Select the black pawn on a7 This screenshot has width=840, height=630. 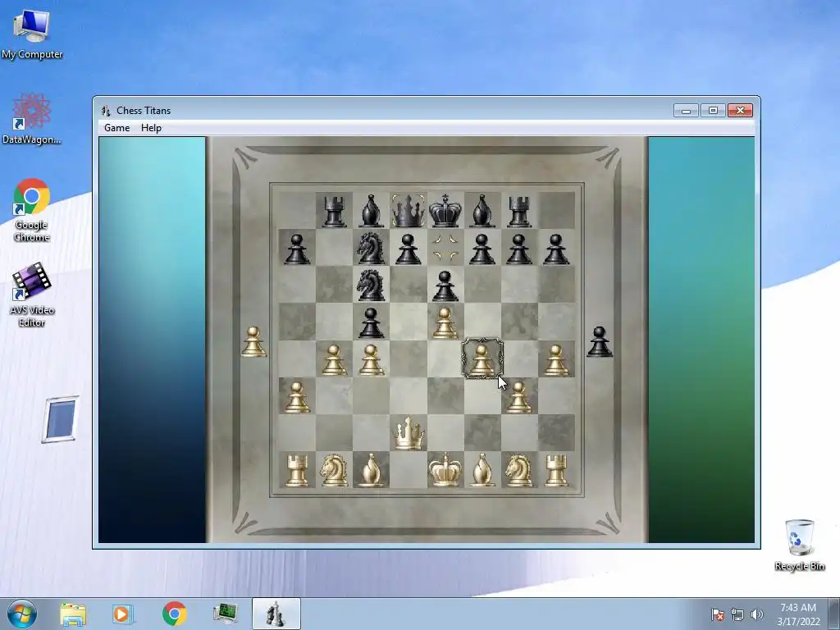coord(297,249)
